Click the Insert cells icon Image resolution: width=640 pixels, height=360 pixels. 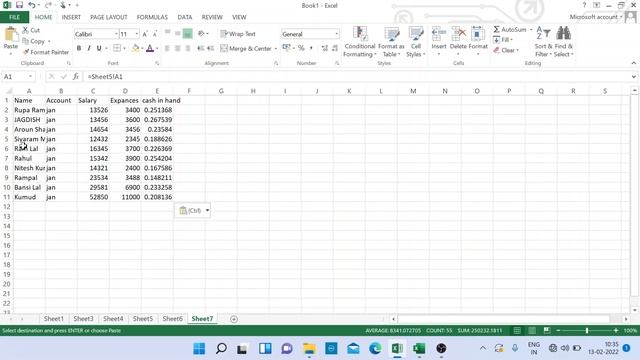(x=439, y=34)
